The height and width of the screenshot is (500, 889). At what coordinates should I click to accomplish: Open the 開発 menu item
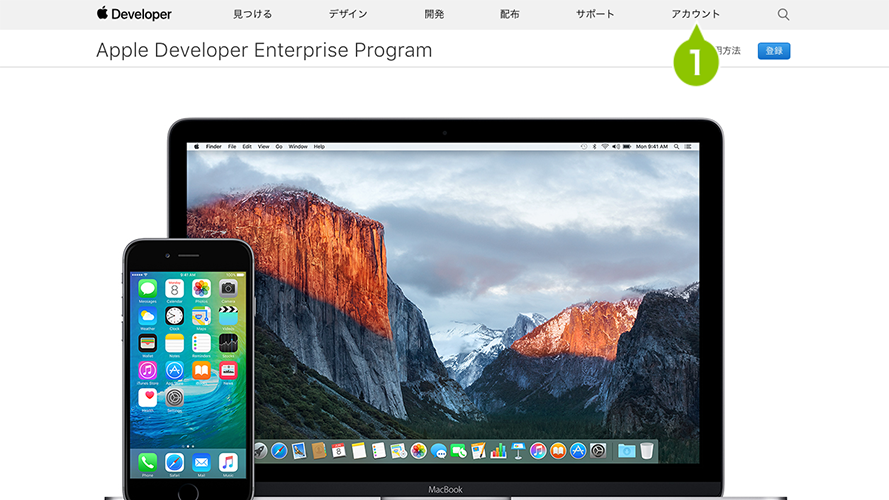pyautogui.click(x=434, y=14)
